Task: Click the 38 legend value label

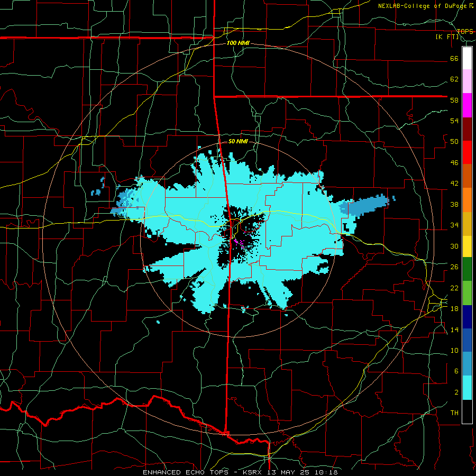Action: coord(454,205)
